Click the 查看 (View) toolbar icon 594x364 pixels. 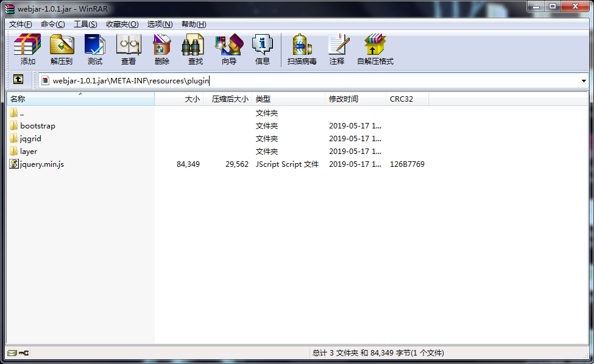[129, 44]
